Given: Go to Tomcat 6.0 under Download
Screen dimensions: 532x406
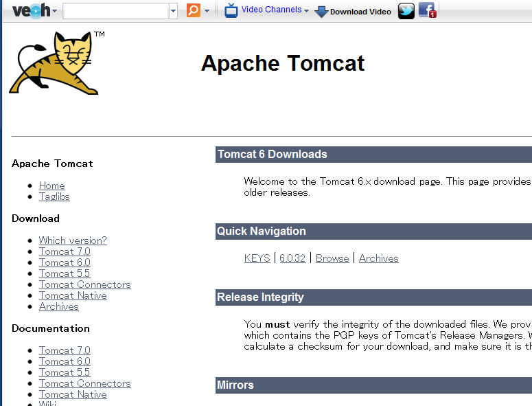Looking at the screenshot, I should point(65,262).
